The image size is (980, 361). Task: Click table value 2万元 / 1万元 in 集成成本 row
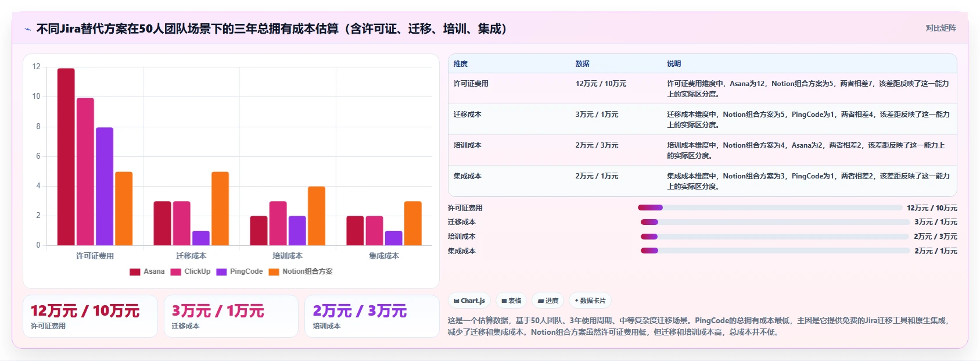tap(597, 176)
